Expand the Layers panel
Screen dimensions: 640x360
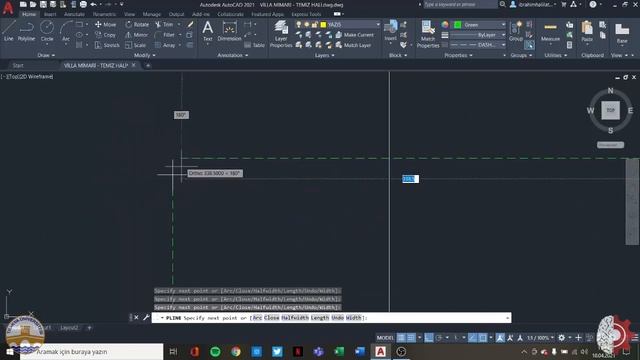pyautogui.click(x=324, y=55)
